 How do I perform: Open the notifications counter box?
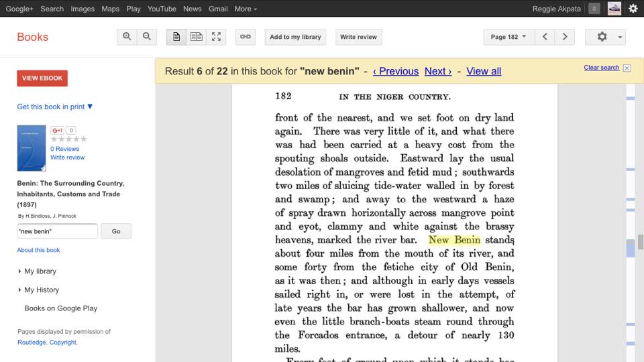594,9
